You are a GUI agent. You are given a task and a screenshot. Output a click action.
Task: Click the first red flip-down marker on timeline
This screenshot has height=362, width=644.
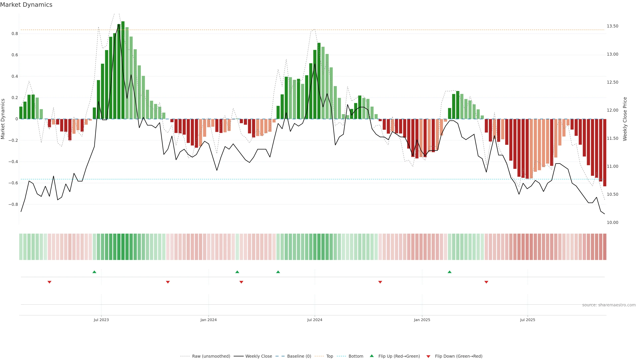click(49, 282)
